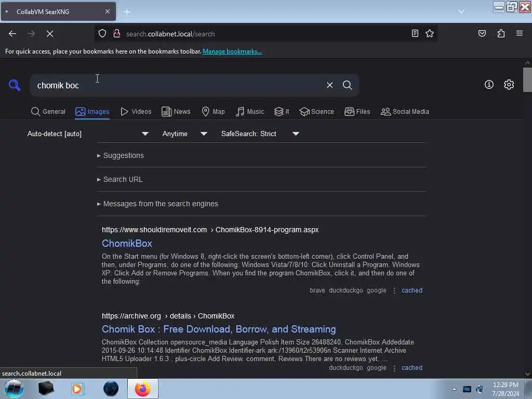Image resolution: width=532 pixels, height=399 pixels.
Task: Click the SearXNG magnifier logo
Action: point(14,85)
